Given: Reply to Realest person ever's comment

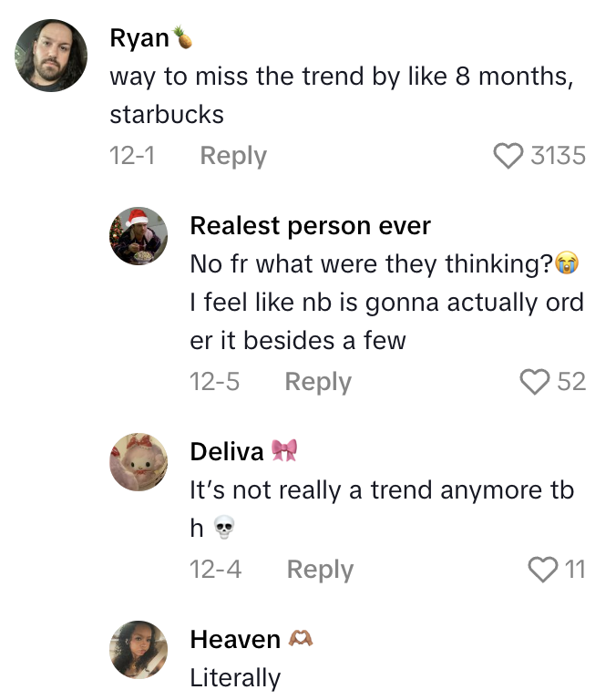Looking at the screenshot, I should 318,381.
